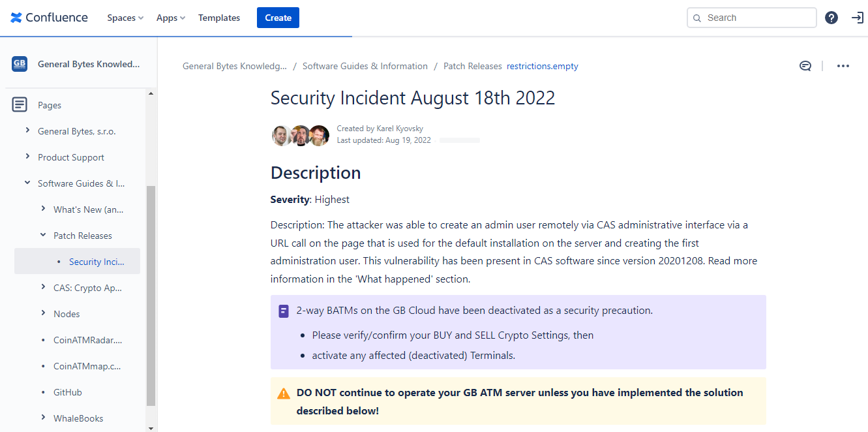Click the contributor avatars beside the author name
868x432 pixels.
pyautogui.click(x=301, y=135)
